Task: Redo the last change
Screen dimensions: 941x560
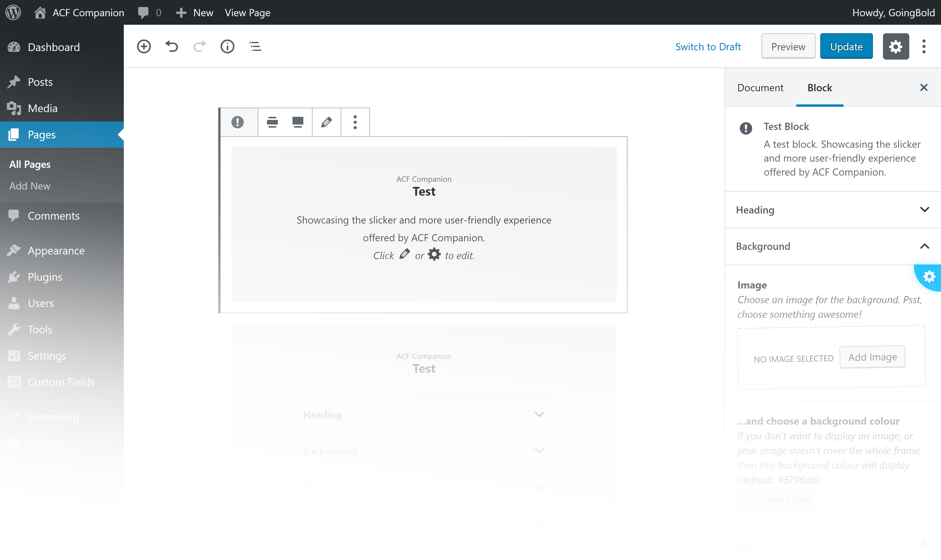Action: (x=200, y=46)
